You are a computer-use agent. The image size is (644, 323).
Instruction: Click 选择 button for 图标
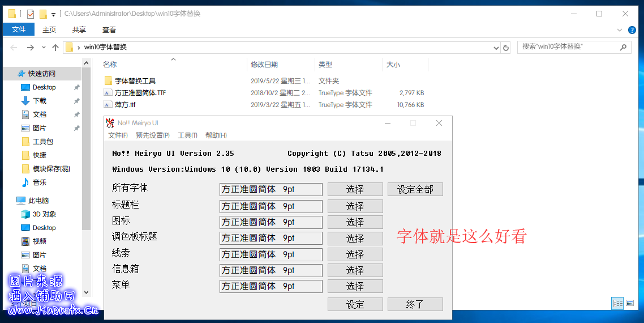[355, 222]
